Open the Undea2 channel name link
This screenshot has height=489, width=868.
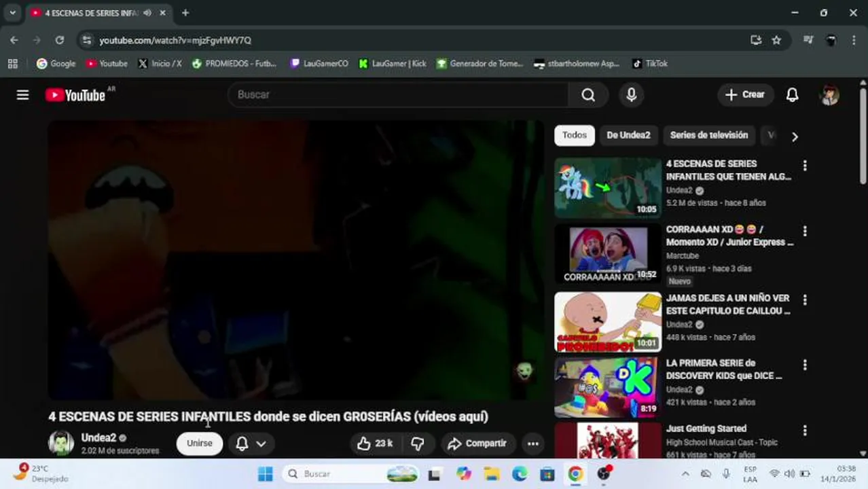click(98, 438)
